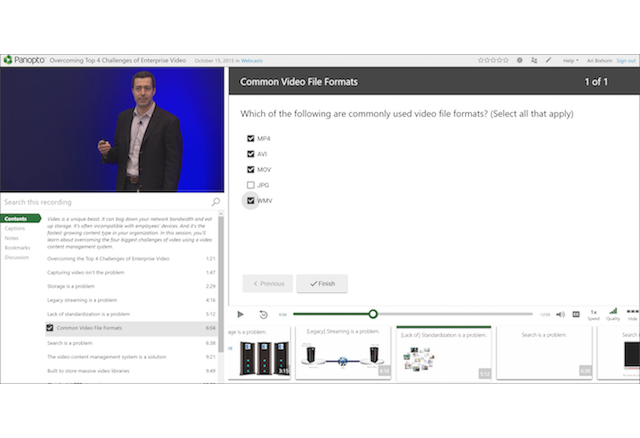This screenshot has width=640, height=438.
Task: Toggle closed captions icon
Action: [x=576, y=314]
